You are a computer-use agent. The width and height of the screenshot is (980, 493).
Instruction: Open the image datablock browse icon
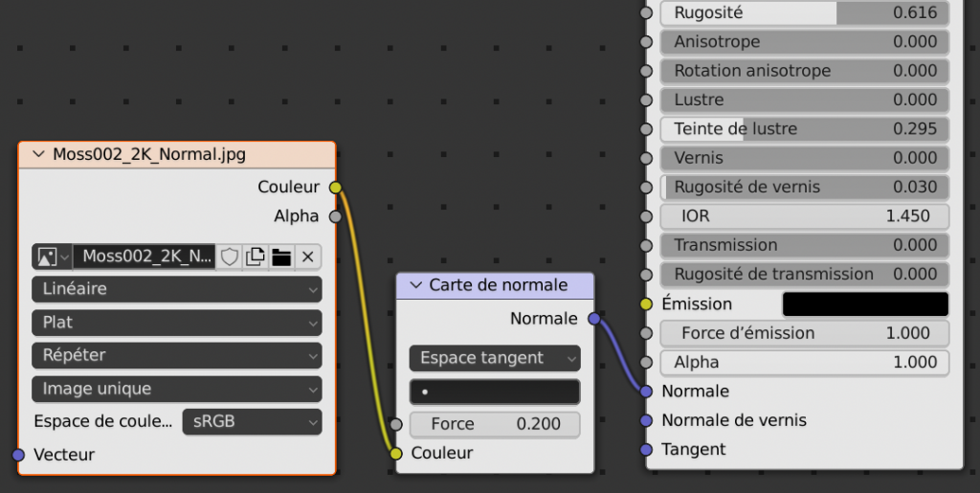(x=52, y=257)
